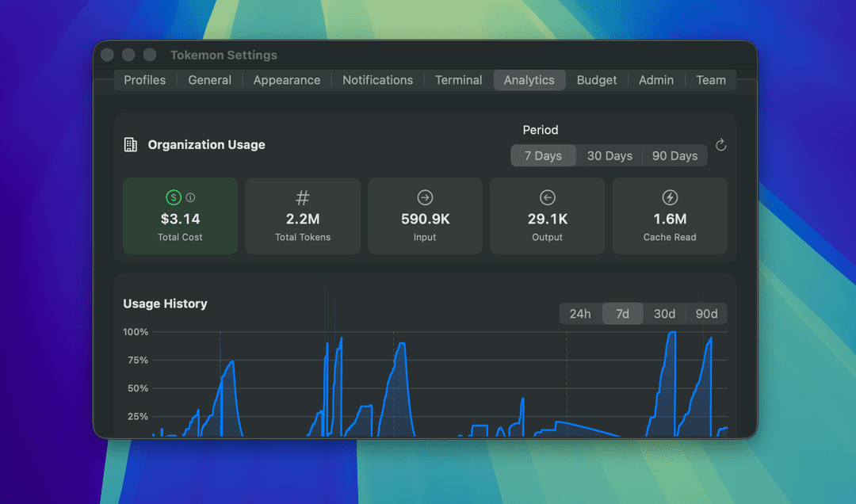Toggle Usage History to 24h view
This screenshot has height=504, width=856.
(x=580, y=314)
